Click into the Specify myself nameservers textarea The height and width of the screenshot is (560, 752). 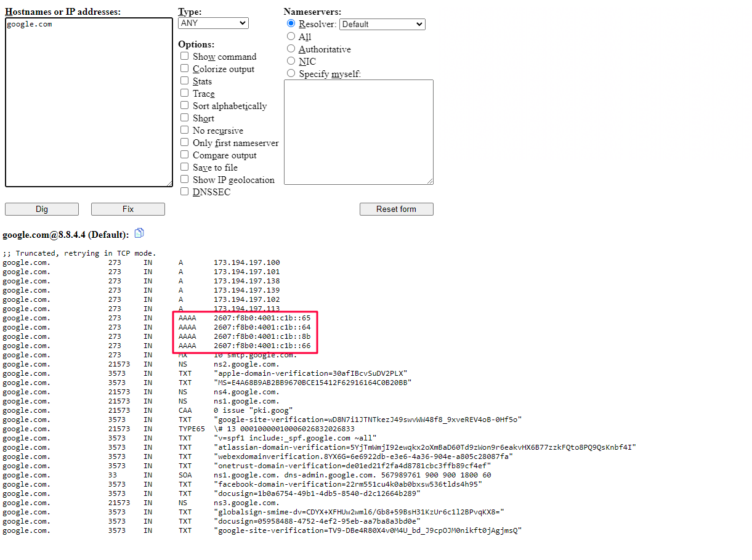pyautogui.click(x=358, y=132)
